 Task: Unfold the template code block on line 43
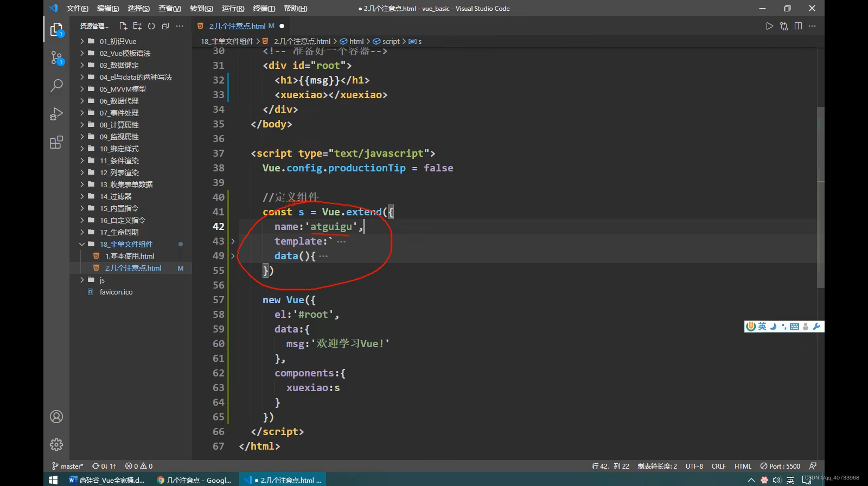[x=233, y=241]
